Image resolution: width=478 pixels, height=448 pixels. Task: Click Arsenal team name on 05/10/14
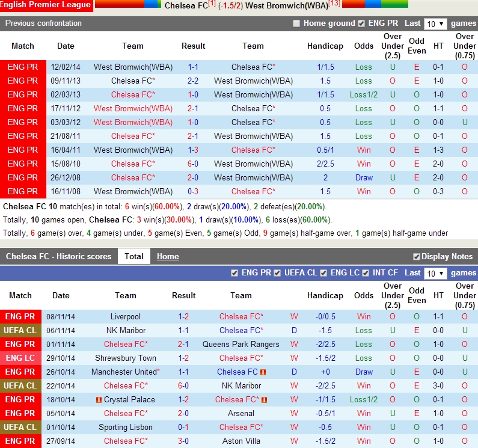(x=241, y=414)
